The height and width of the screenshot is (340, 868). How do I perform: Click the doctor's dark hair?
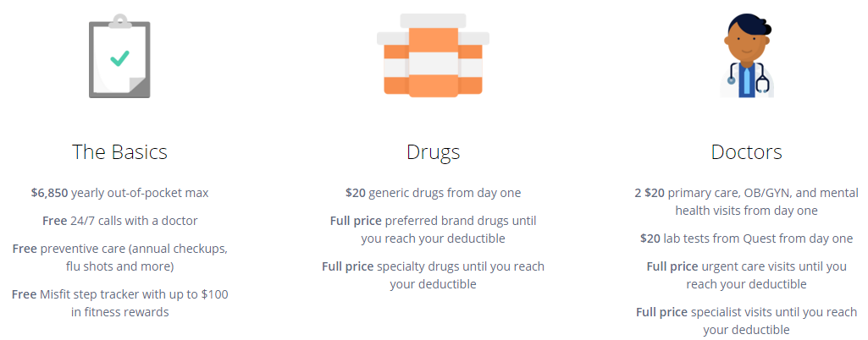point(746,26)
